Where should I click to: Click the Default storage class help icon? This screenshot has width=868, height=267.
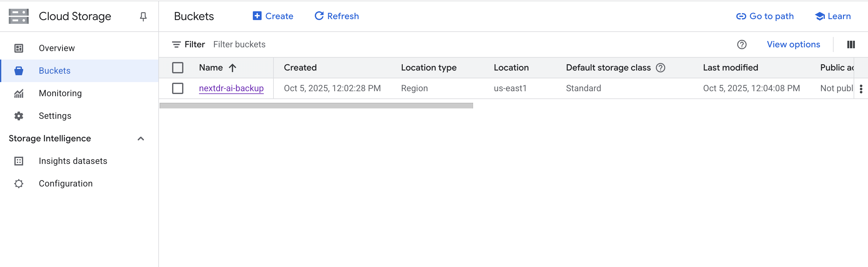pos(661,68)
